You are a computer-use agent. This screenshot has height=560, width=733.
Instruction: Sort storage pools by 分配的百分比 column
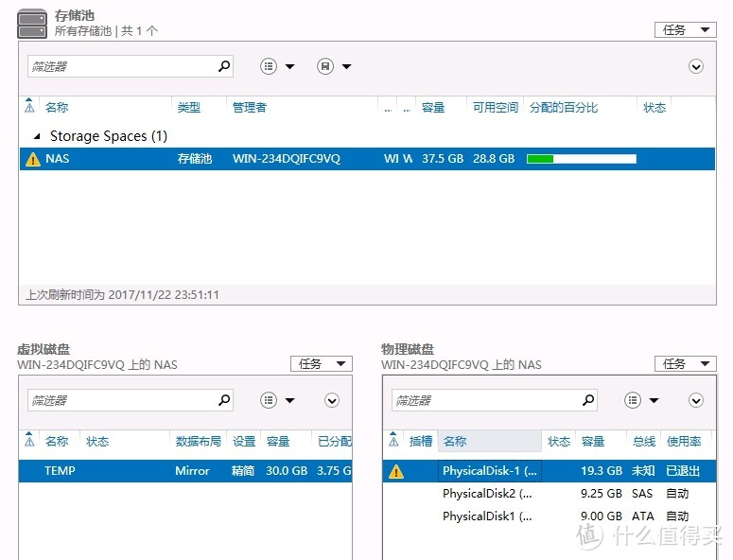(564, 108)
